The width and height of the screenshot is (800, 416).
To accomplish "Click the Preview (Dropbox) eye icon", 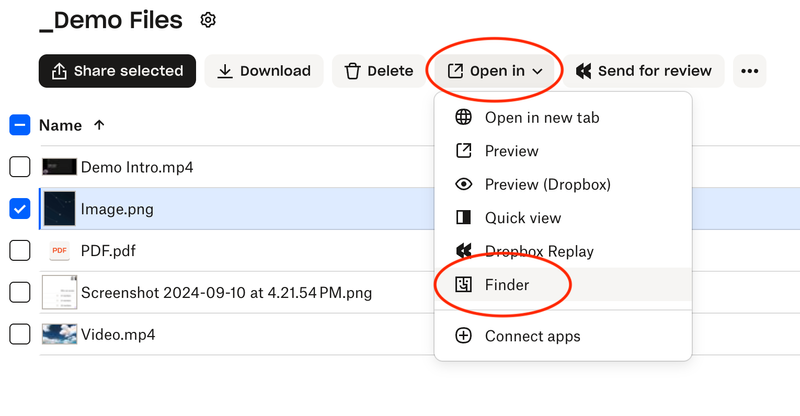I will tap(463, 184).
